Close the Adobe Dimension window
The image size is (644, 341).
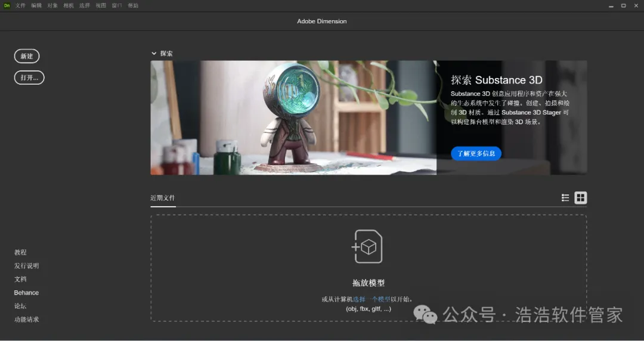tap(636, 5)
